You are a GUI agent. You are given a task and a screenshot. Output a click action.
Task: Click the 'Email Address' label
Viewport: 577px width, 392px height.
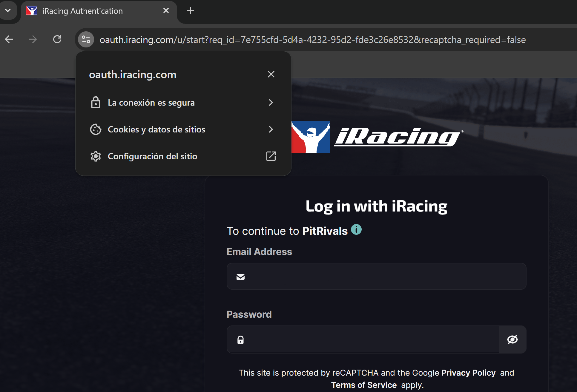coord(259,252)
